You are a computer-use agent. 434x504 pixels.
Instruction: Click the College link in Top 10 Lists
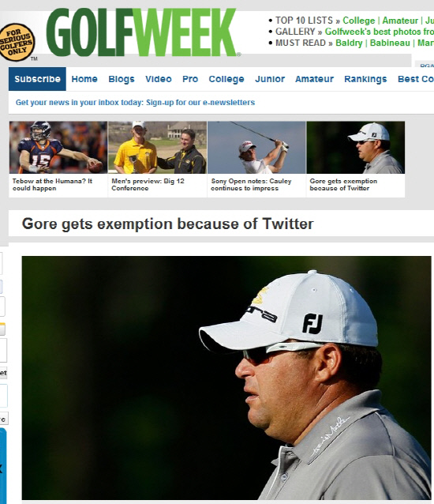[x=358, y=21]
